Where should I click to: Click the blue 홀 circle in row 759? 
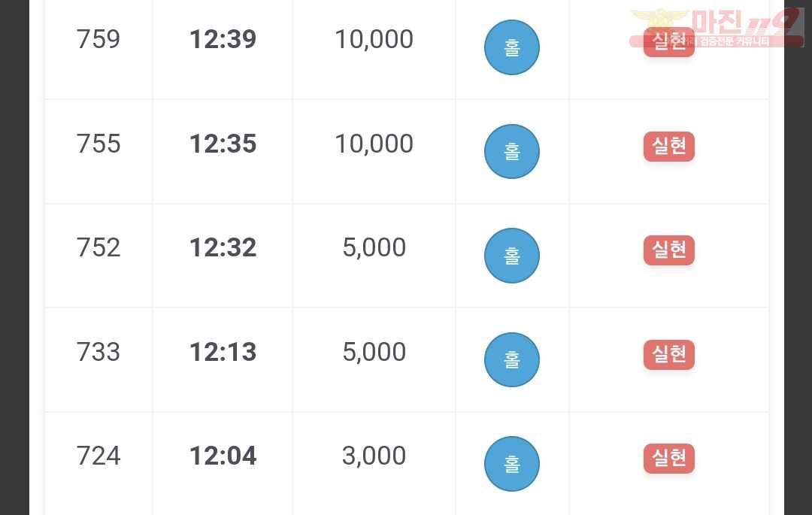pyautogui.click(x=512, y=47)
